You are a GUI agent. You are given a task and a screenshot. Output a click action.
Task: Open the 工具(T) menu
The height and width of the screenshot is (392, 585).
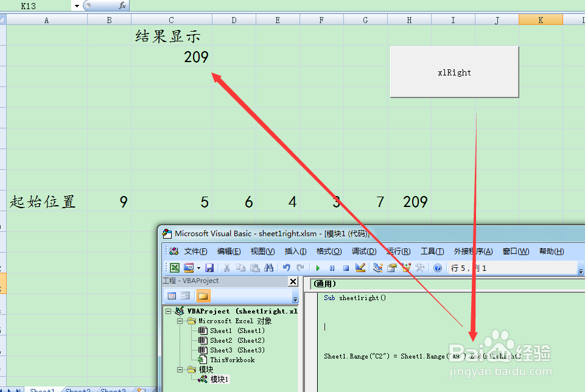point(432,251)
